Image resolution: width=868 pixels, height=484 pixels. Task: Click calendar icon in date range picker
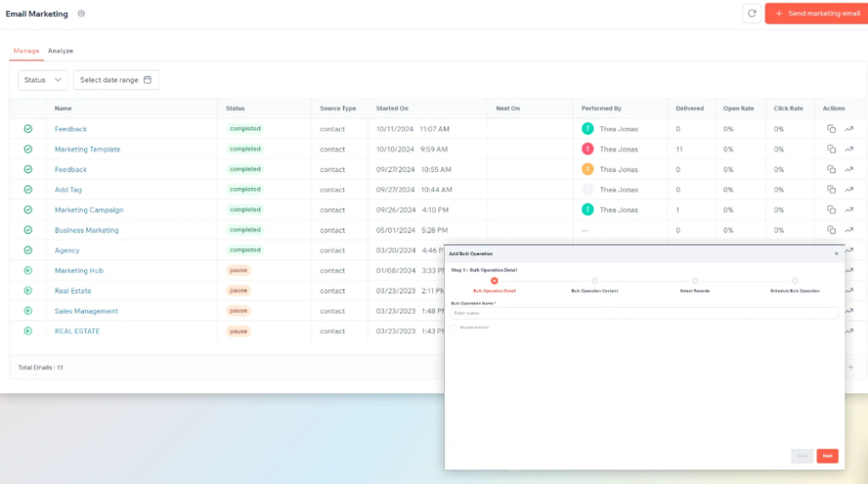tap(147, 80)
